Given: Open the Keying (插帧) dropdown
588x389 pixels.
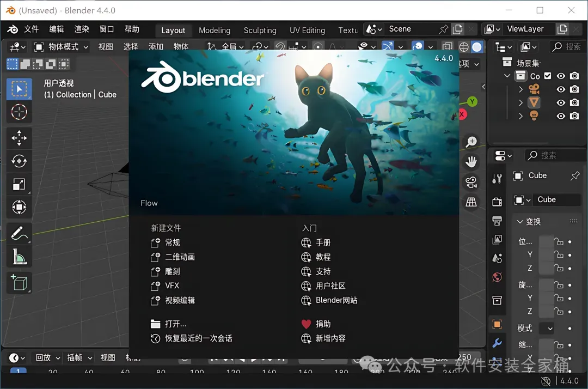Looking at the screenshot, I should coord(79,358).
